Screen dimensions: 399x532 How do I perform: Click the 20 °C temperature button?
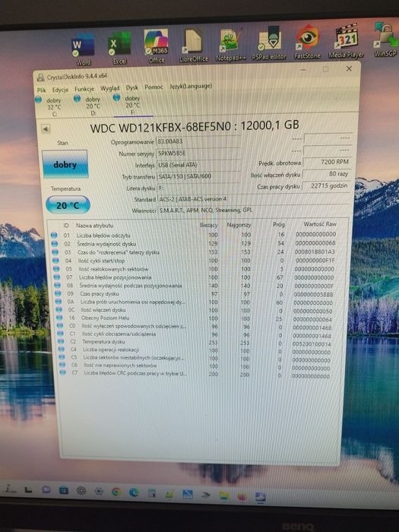pyautogui.click(x=68, y=205)
